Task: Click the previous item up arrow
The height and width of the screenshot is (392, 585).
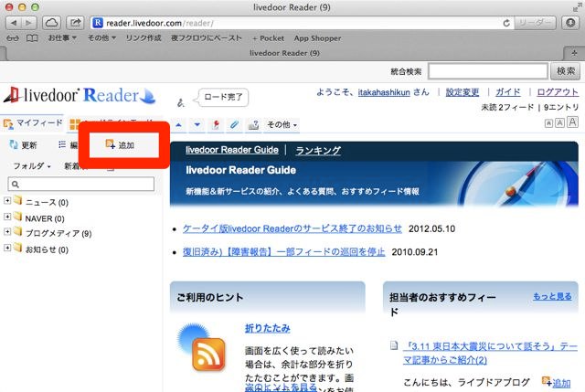Action: click(x=179, y=125)
